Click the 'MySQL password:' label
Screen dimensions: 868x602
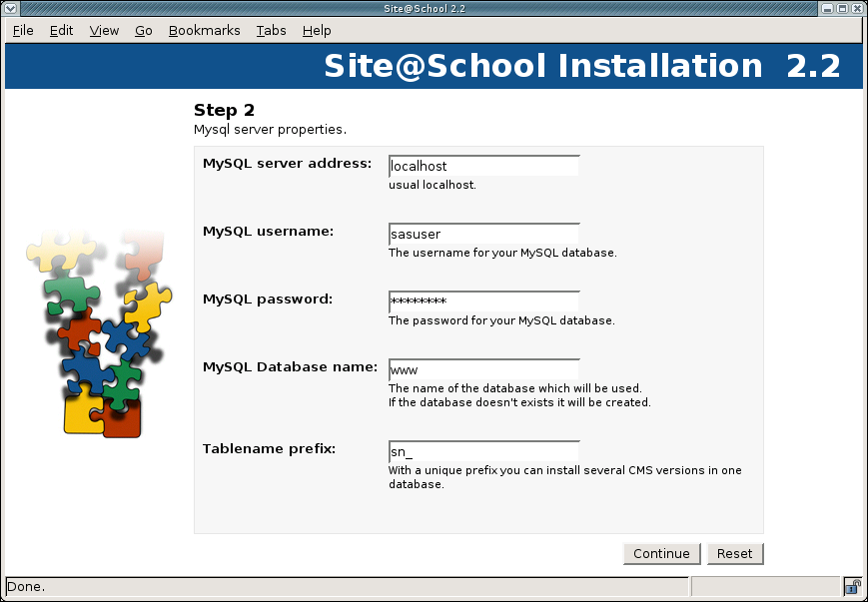[x=268, y=300]
